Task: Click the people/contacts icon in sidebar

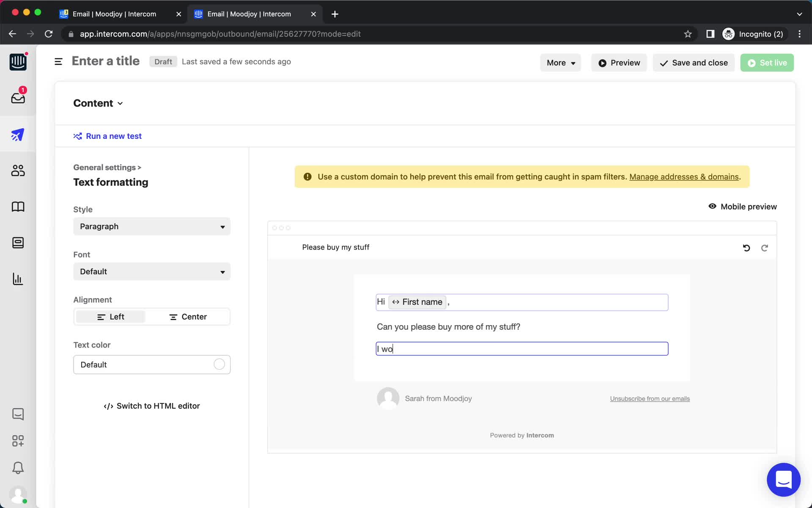Action: click(x=17, y=170)
